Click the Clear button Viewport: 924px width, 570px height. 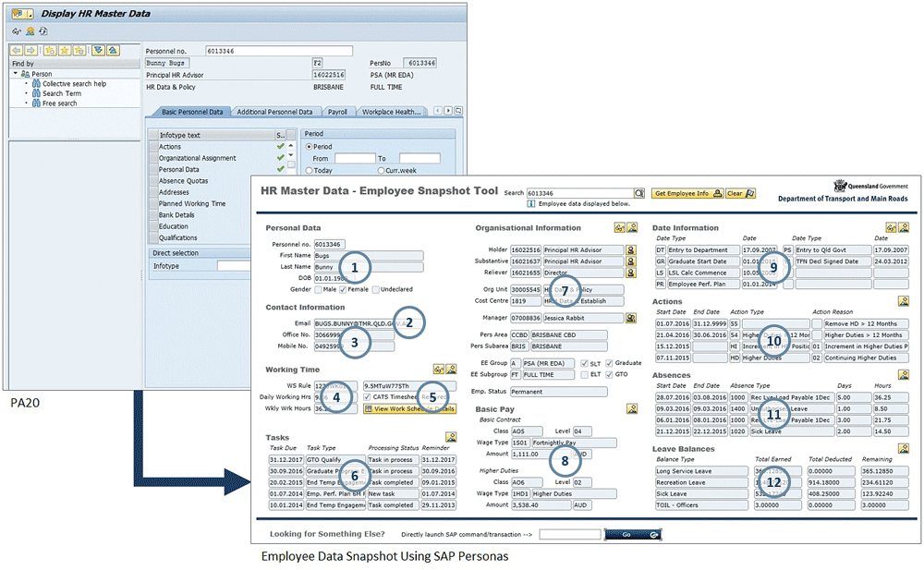click(740, 193)
